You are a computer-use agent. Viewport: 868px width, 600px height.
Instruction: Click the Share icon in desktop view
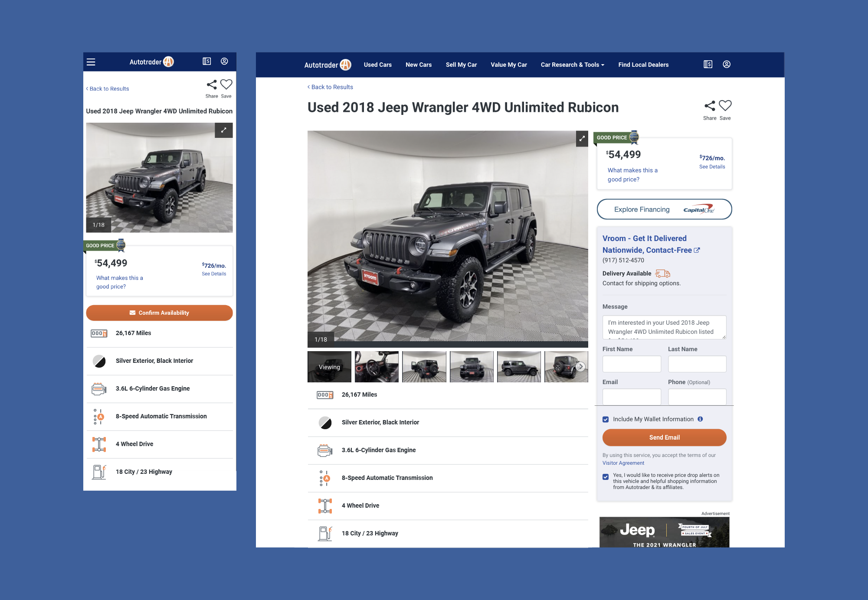710,106
